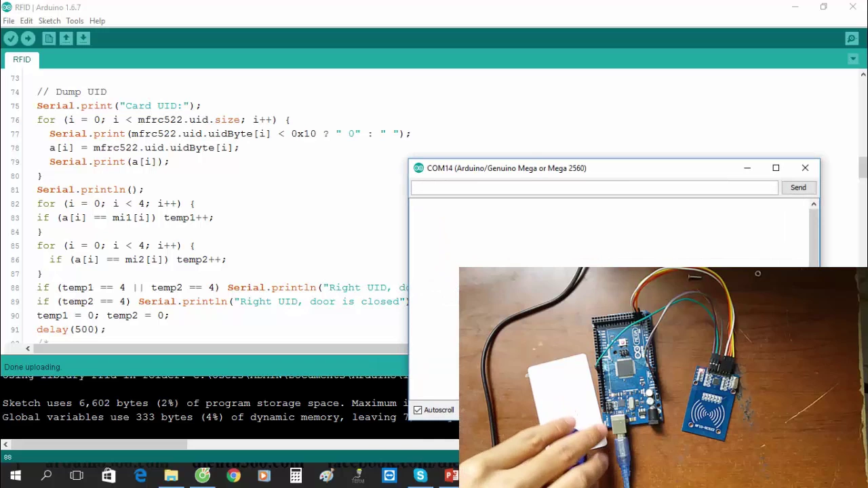
Task: Click the 'Serial.print("Card UID:");' code line
Action: pyautogui.click(x=119, y=106)
